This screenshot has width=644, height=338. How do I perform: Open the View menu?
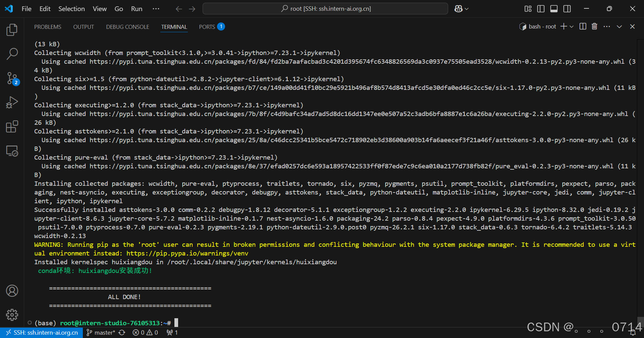(x=100, y=9)
